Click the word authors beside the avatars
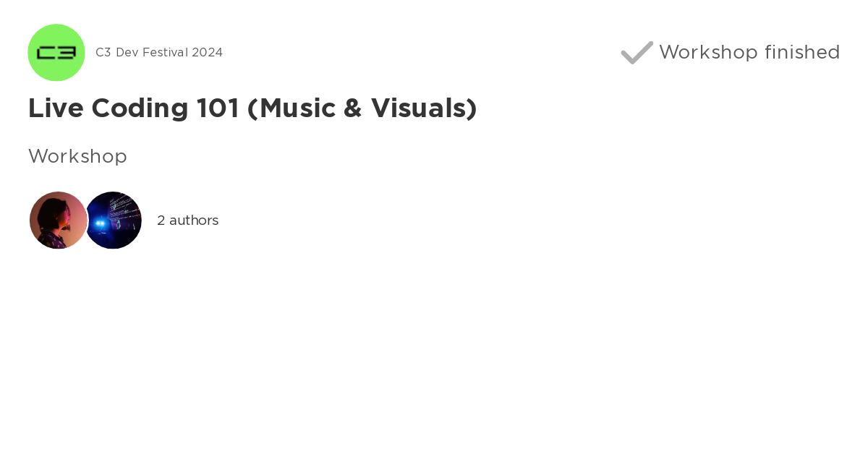The image size is (868, 454). pos(194,220)
